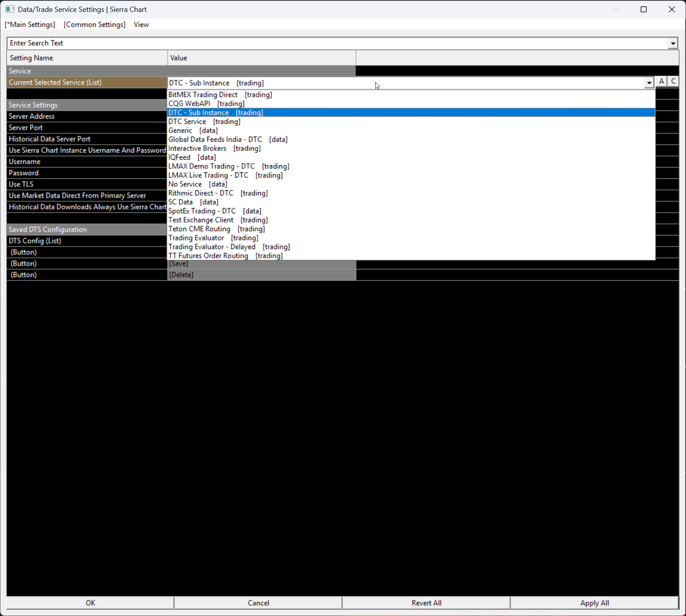686x616 pixels.
Task: Click the Enter Search Text field
Action: 337,43
